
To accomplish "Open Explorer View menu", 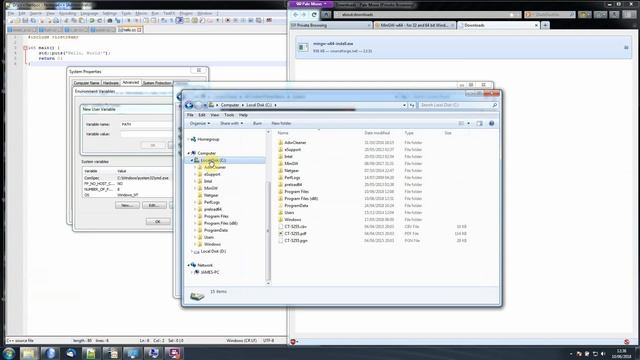I will point(215,115).
